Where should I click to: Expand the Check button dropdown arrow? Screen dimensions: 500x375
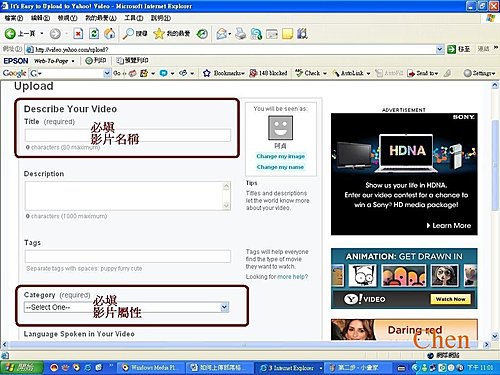tap(325, 73)
